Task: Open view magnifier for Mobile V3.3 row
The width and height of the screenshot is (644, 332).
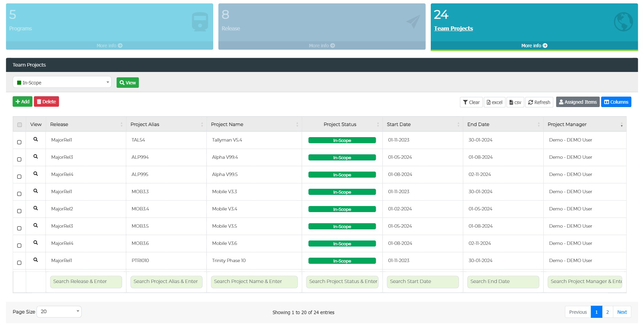Action: click(35, 191)
